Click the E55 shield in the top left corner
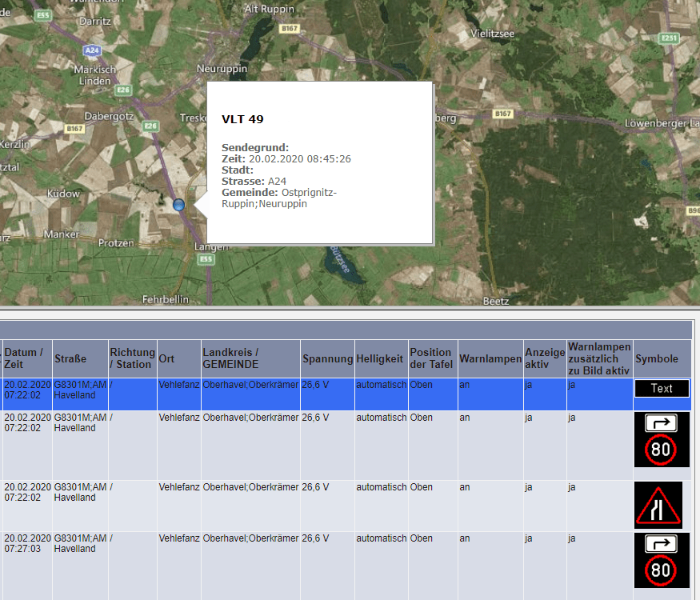The height and width of the screenshot is (600, 700). (x=42, y=14)
